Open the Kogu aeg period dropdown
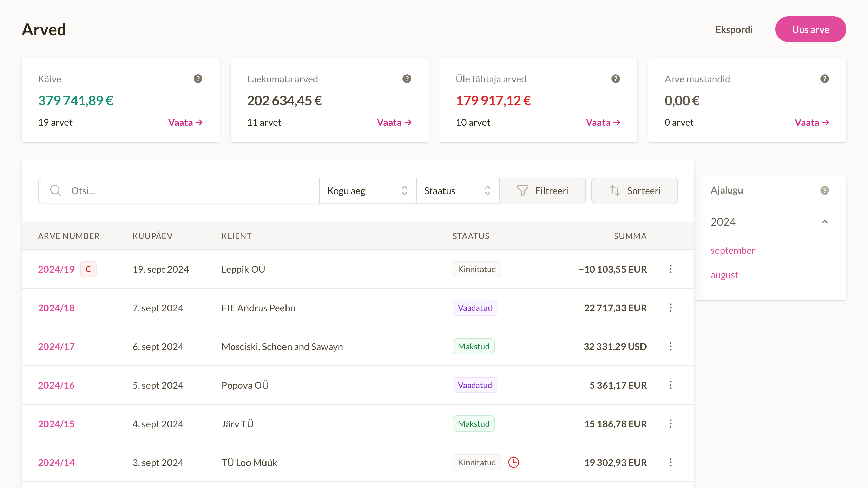Viewport: 868px width, 488px height. tap(368, 190)
